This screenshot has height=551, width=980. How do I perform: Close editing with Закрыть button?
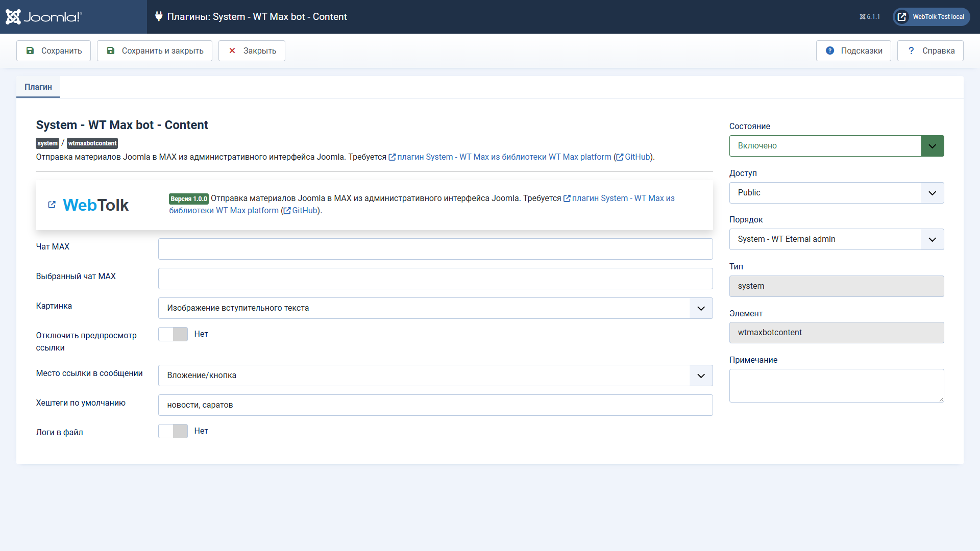point(252,51)
